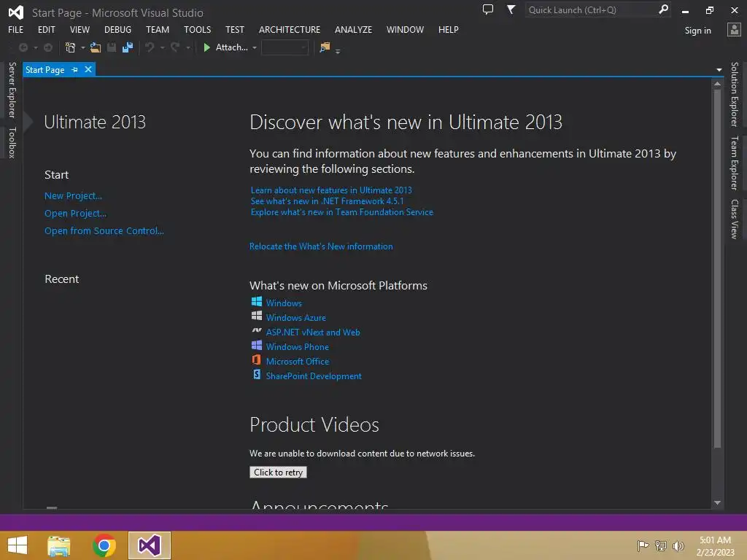The width and height of the screenshot is (747, 560).
Task: Click the Windows Phone platform icon
Action: click(256, 345)
